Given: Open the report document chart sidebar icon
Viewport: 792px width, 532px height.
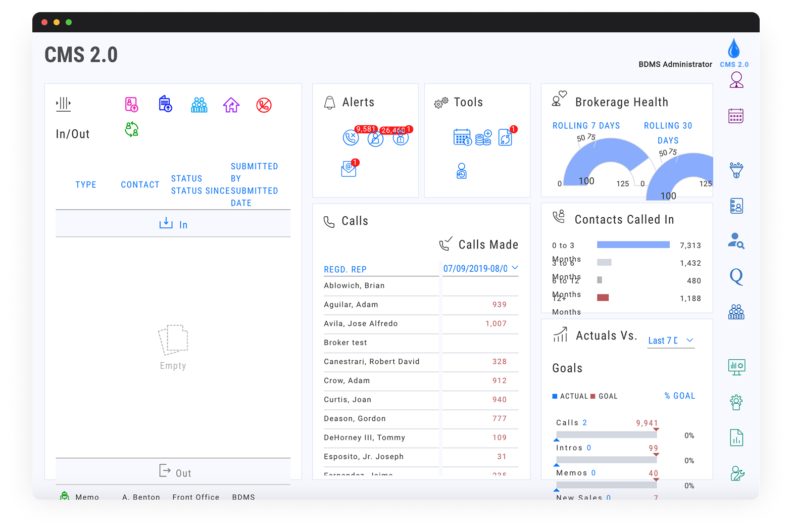Looking at the screenshot, I should point(736,438).
